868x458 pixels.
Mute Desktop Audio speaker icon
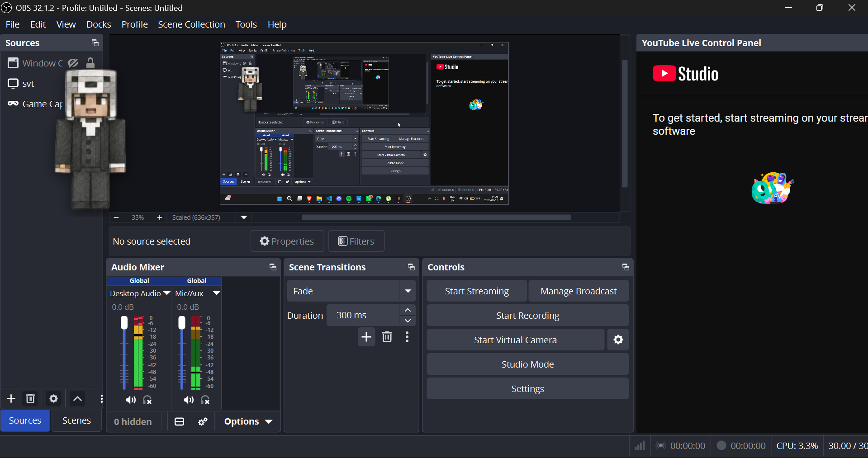point(131,400)
